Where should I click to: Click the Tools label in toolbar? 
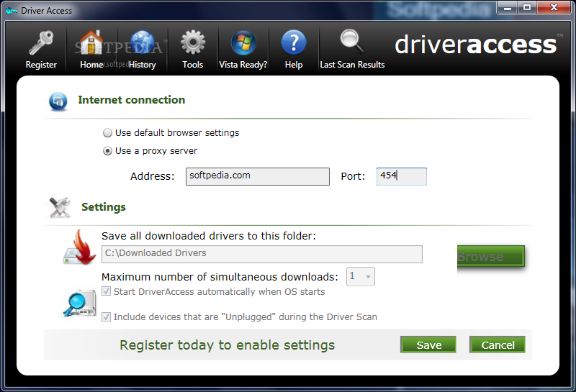click(x=193, y=65)
